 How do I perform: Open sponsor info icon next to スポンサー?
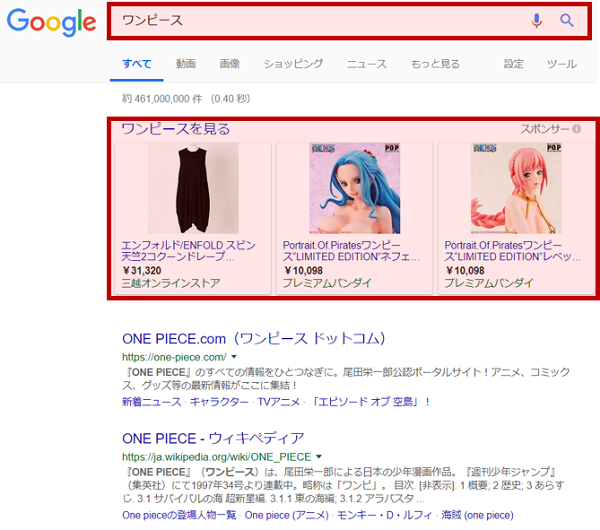click(576, 129)
